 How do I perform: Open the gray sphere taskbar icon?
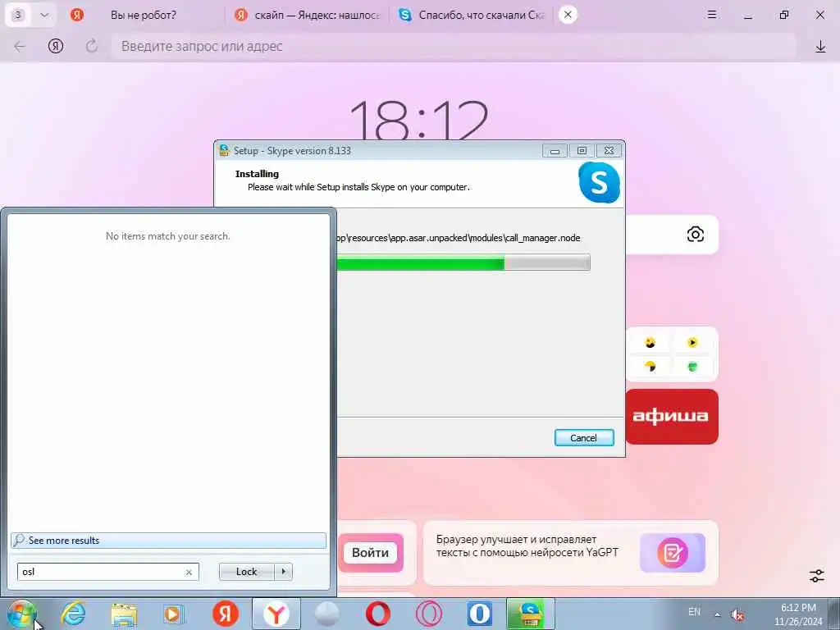pos(326,614)
